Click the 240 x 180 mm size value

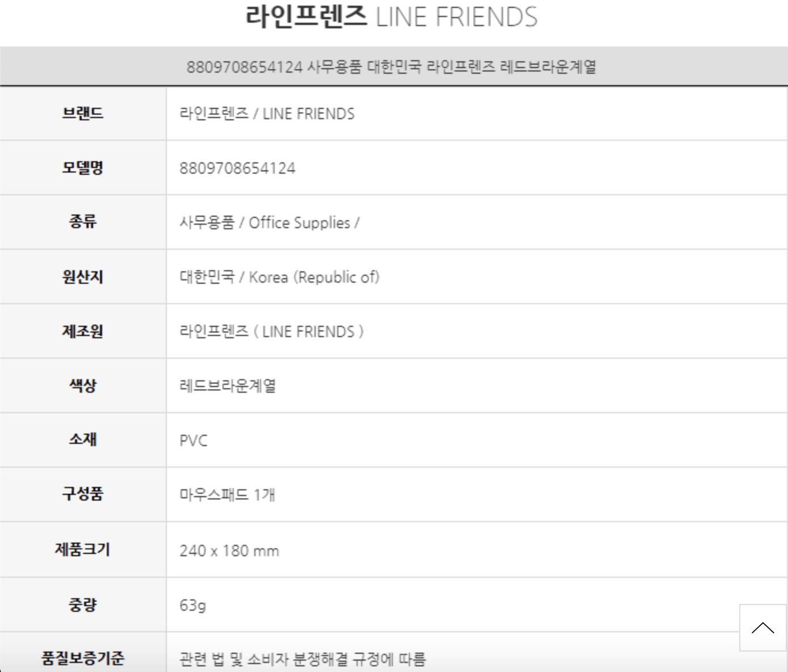(229, 551)
